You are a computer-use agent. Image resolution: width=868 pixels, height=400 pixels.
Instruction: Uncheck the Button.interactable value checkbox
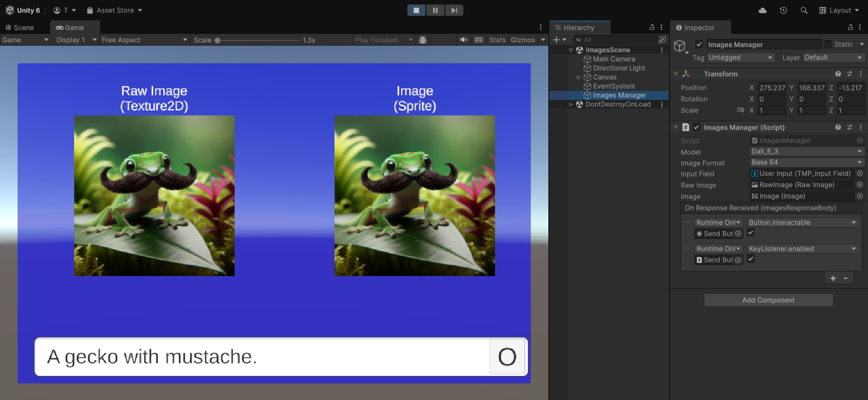pos(751,233)
